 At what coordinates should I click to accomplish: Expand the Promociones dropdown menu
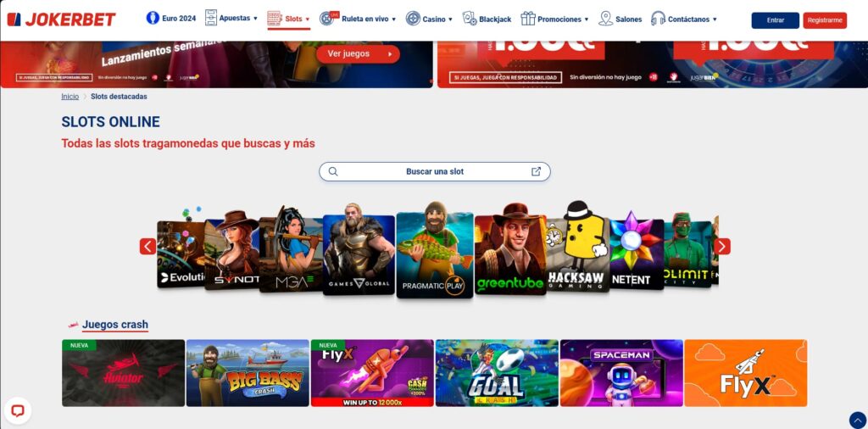[554, 19]
